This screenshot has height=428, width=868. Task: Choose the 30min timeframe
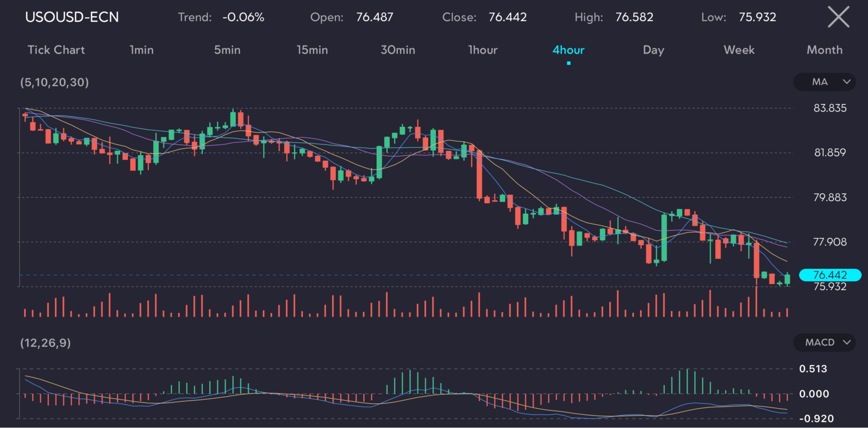click(x=398, y=50)
